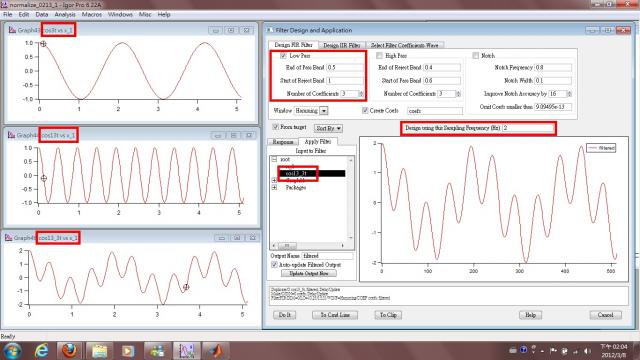640x360 pixels.
Task: Open Firefox from the taskbar
Action: pyautogui.click(x=69, y=350)
